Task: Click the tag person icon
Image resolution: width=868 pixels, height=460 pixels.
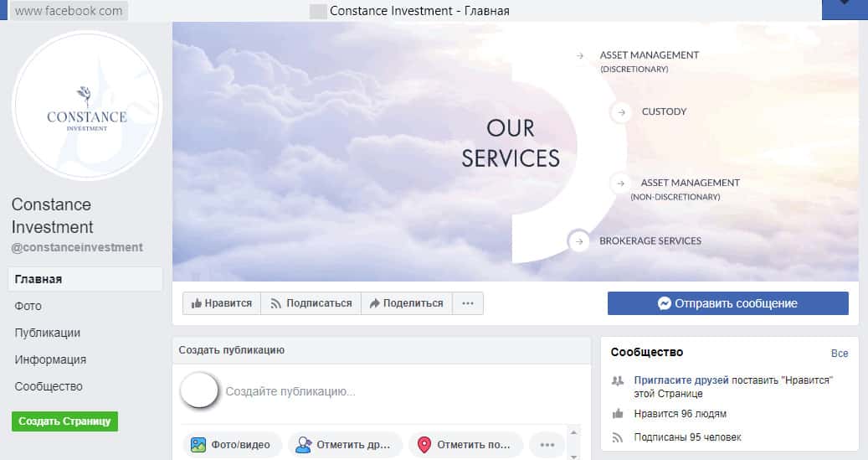Action: [x=303, y=444]
